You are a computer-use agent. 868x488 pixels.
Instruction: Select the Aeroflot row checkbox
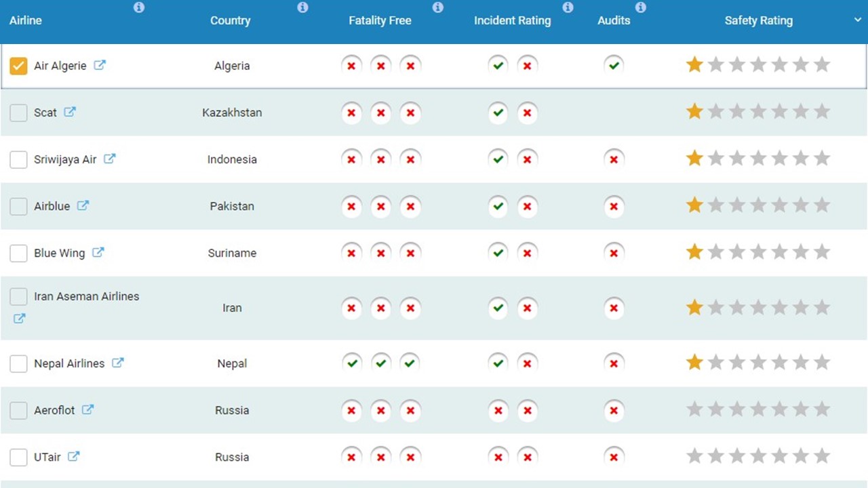click(x=18, y=410)
